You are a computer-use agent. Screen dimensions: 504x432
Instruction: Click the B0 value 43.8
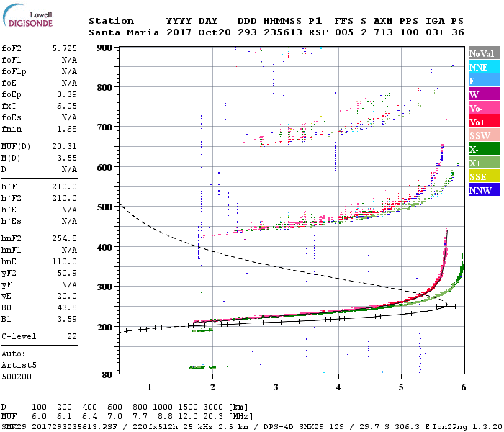pos(67,308)
